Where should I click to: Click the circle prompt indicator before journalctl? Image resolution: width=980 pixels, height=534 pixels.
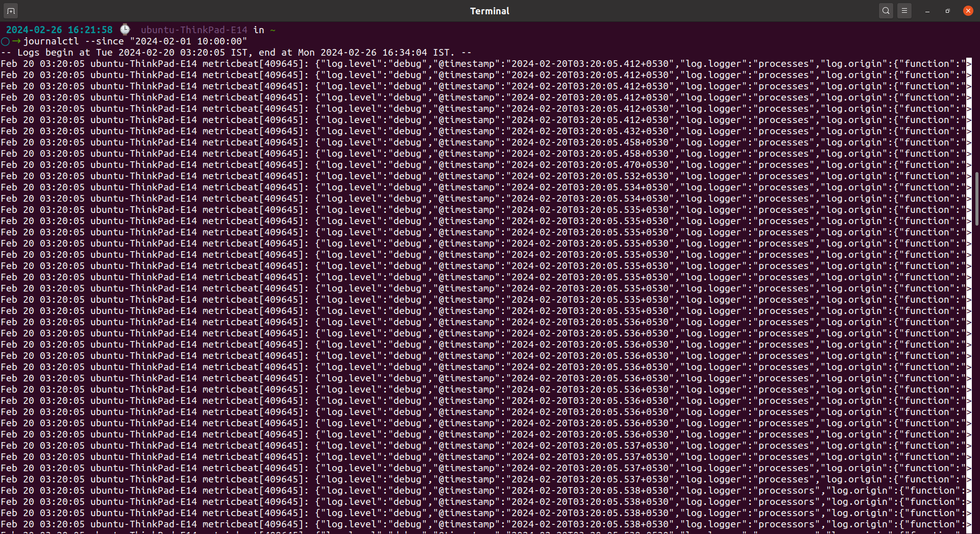click(5, 41)
